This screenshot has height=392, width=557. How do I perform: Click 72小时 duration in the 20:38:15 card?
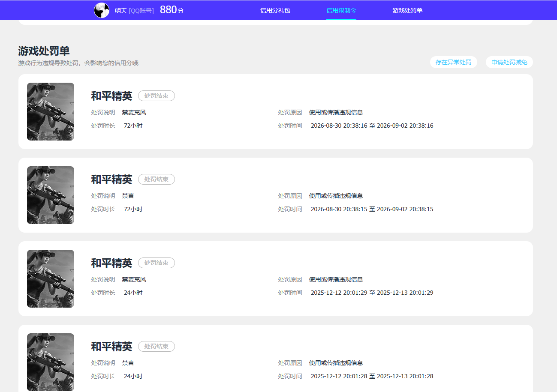point(133,209)
